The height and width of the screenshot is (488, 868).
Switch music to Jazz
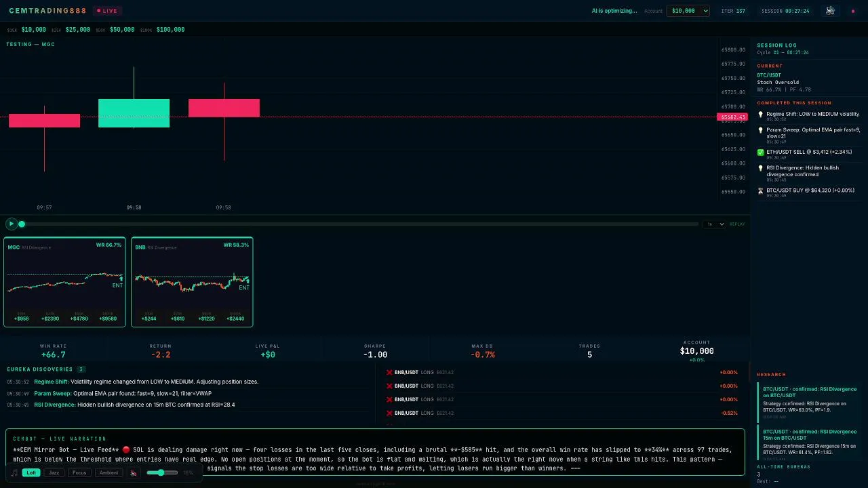54,472
